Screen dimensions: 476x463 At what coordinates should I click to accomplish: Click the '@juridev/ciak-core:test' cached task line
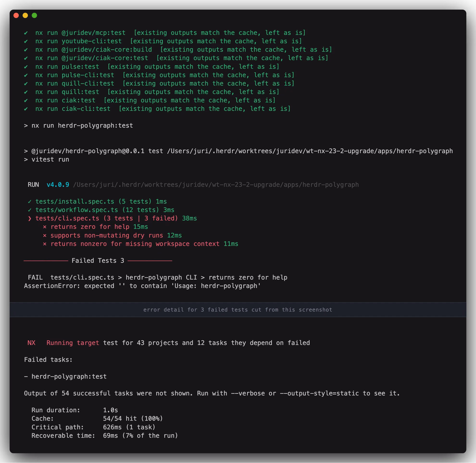tap(176, 58)
